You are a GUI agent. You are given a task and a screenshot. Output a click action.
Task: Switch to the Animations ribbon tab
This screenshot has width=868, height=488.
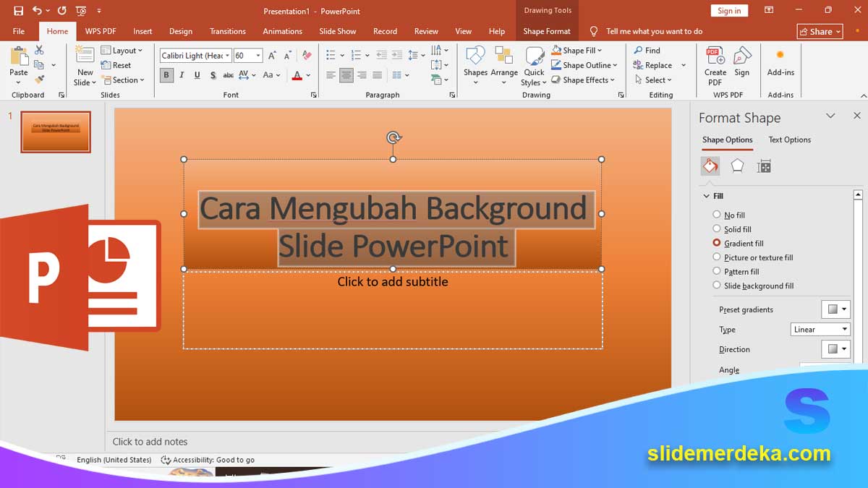pyautogui.click(x=282, y=31)
